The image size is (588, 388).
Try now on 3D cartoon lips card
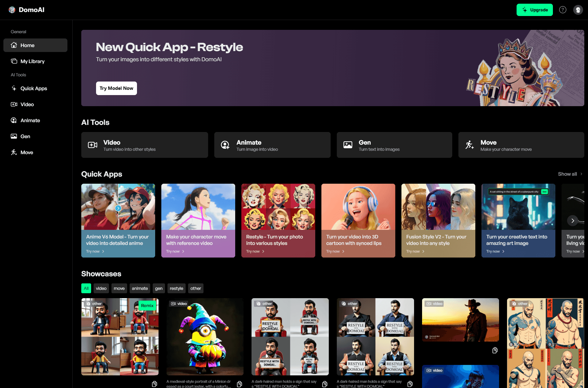coord(335,251)
